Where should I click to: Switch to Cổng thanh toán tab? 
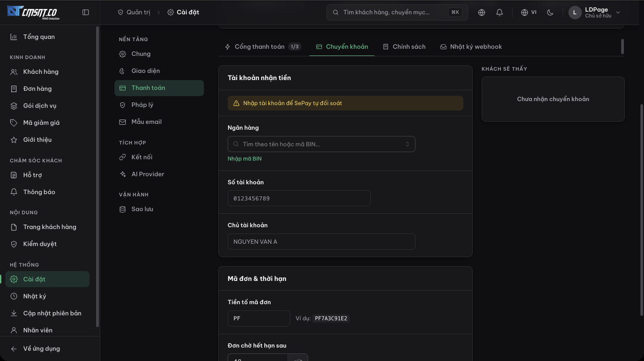(263, 47)
